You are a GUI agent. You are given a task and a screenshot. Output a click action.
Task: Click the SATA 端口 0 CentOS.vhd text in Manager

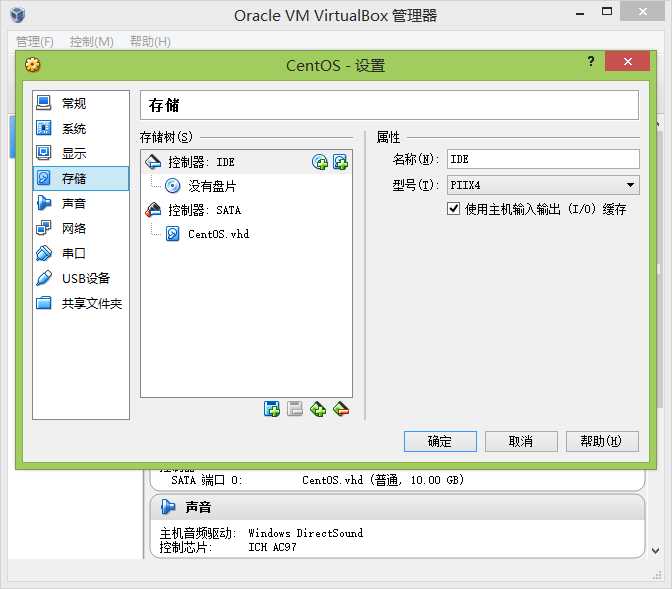point(318,480)
